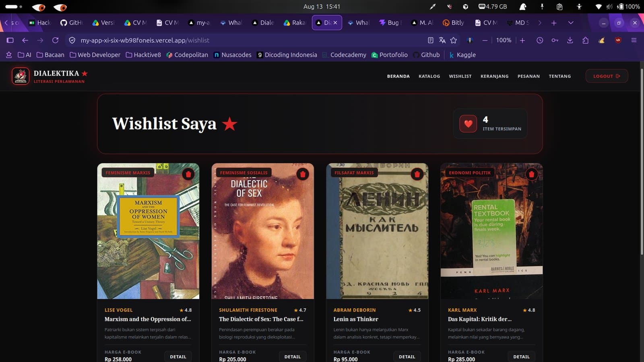Image resolution: width=644 pixels, height=362 pixels.
Task: Switch to the Bitly browser tab
Action: tap(454, 23)
